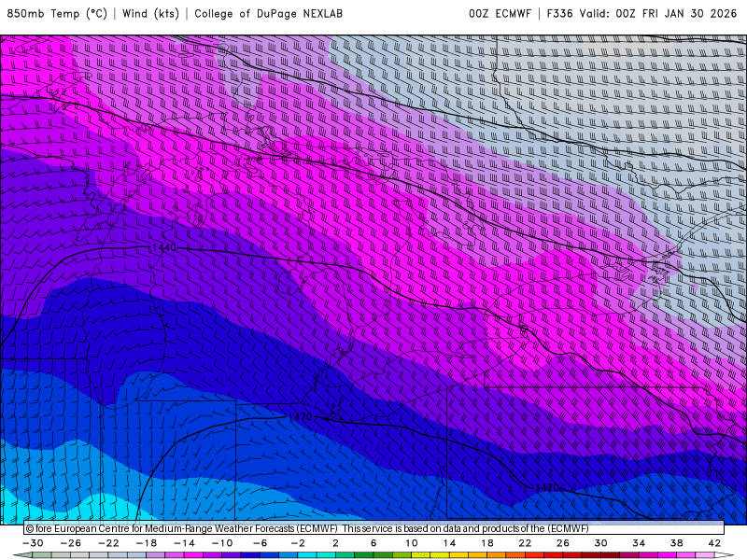
Task: Click the "−2" legend value
Action: pyautogui.click(x=298, y=543)
